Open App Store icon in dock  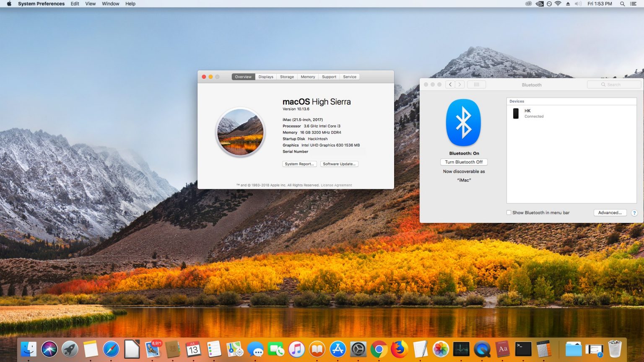(x=338, y=349)
